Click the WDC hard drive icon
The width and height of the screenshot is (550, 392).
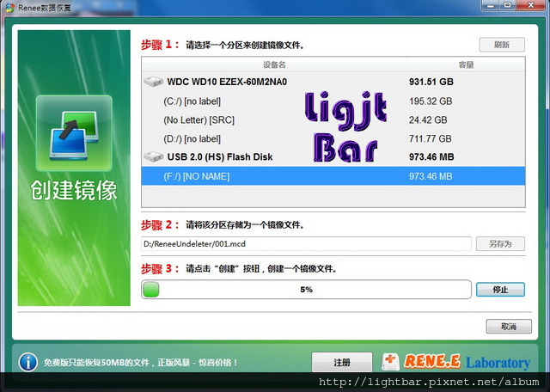click(x=154, y=82)
